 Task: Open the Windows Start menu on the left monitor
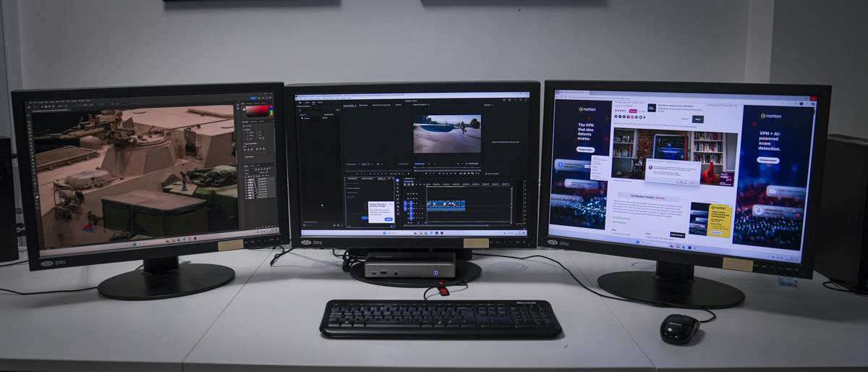pos(134,244)
